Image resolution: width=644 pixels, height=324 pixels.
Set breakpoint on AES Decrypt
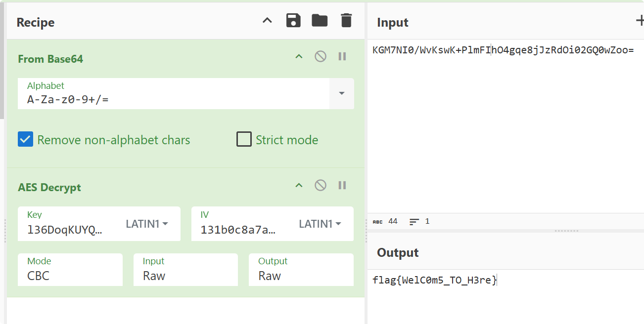[x=342, y=185]
